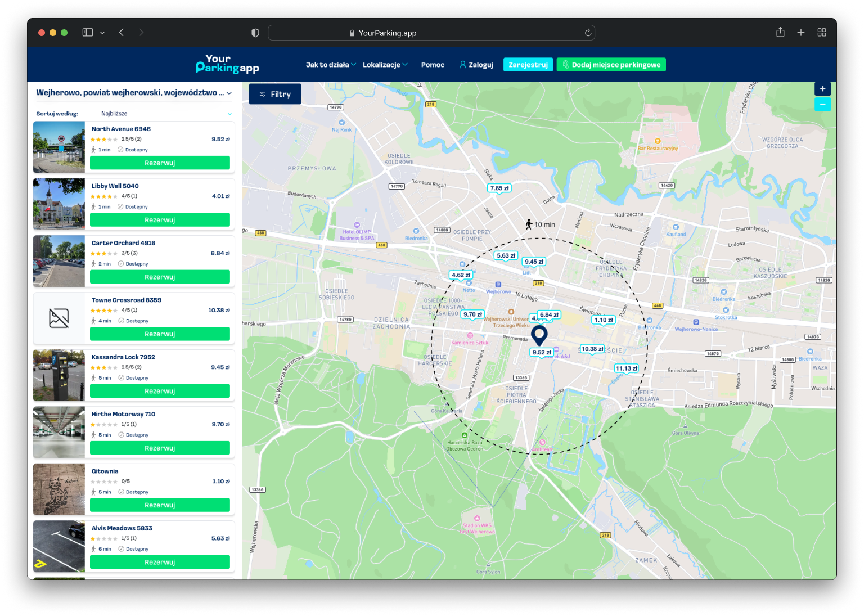This screenshot has height=616, width=864.
Task: Click the Safari forward arrow
Action: tap(141, 33)
